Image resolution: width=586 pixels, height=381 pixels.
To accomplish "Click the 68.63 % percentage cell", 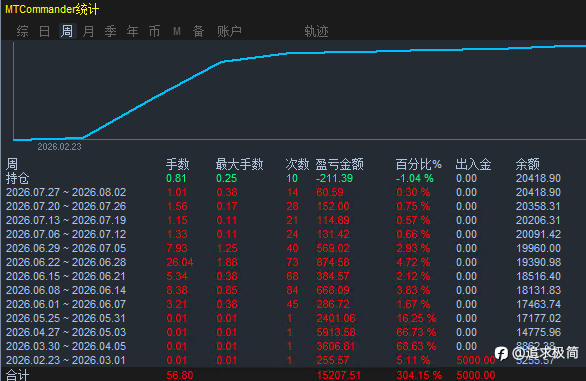I will click(416, 347).
